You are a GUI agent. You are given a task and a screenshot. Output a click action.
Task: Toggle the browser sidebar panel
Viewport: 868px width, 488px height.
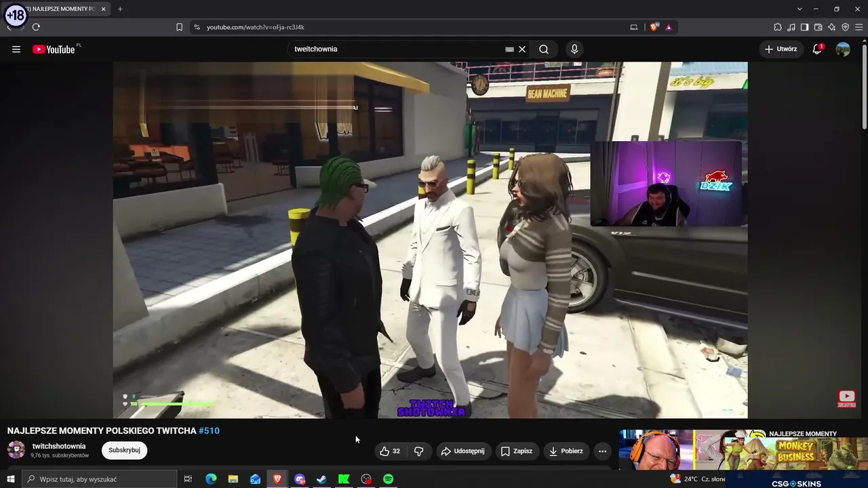click(x=805, y=27)
